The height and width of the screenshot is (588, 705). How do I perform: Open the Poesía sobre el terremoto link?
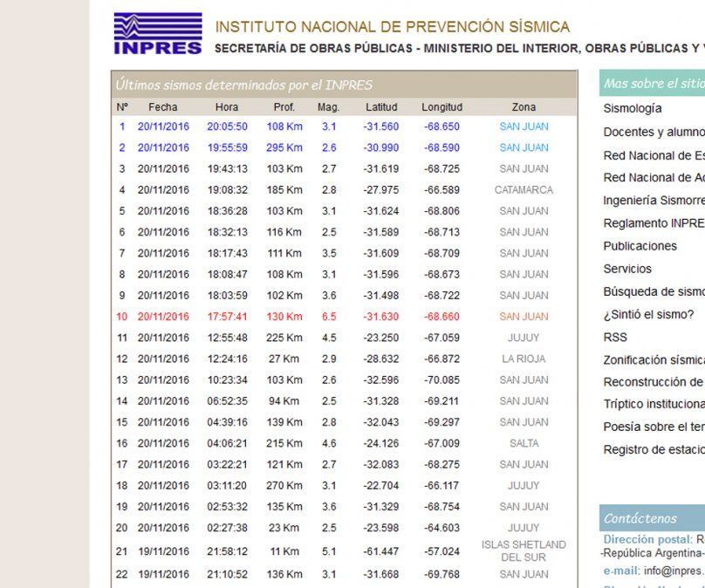pyautogui.click(x=654, y=427)
